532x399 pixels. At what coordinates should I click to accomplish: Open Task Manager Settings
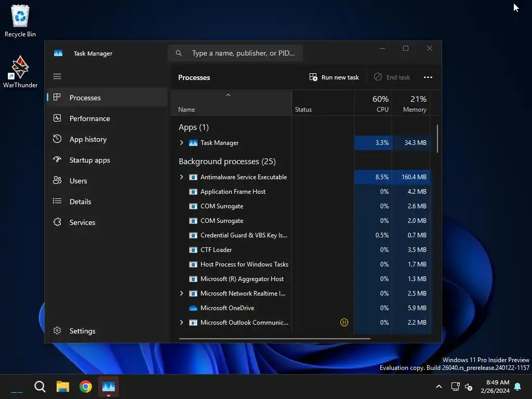pos(107,331)
